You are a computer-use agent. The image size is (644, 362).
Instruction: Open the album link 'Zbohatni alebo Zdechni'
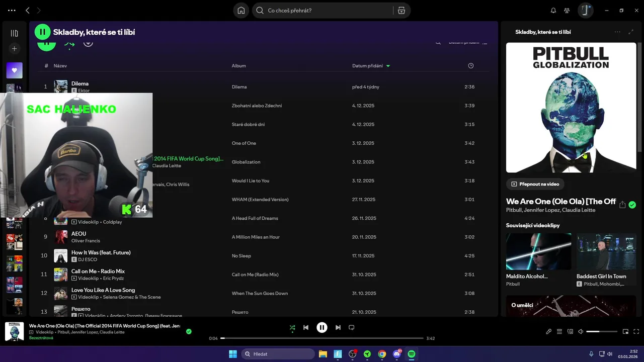257,106
